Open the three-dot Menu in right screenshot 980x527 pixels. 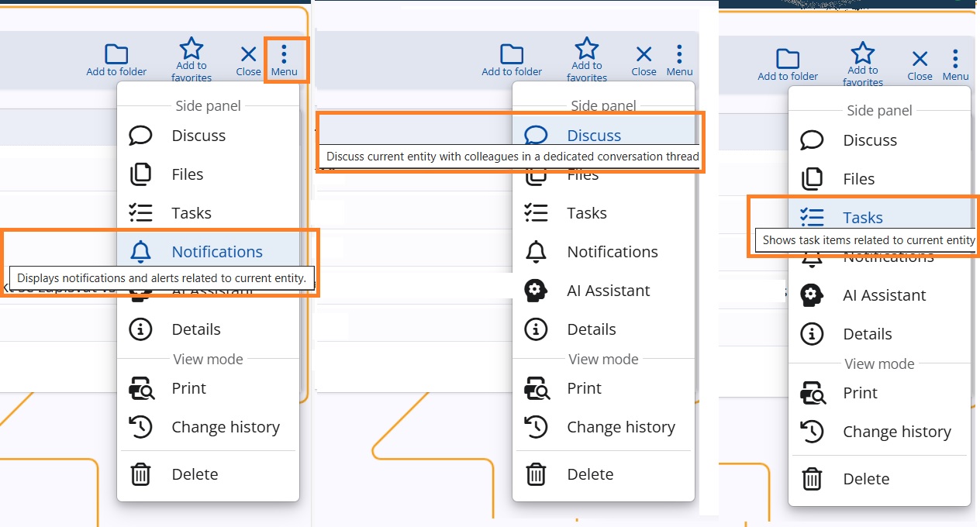(x=955, y=64)
